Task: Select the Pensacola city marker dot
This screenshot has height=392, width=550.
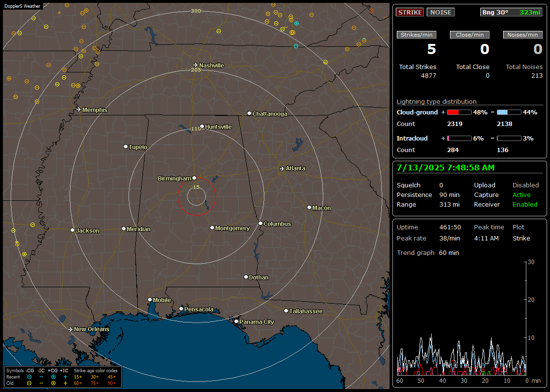Action: [x=181, y=308]
